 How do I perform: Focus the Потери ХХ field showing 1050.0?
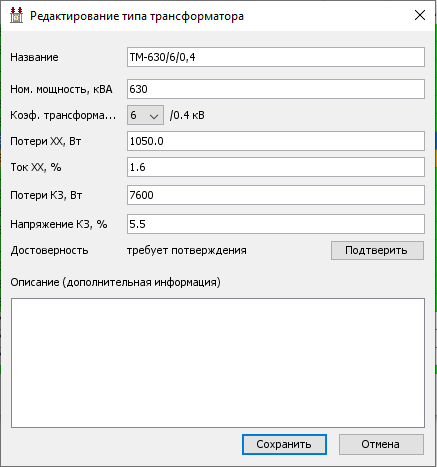276,141
